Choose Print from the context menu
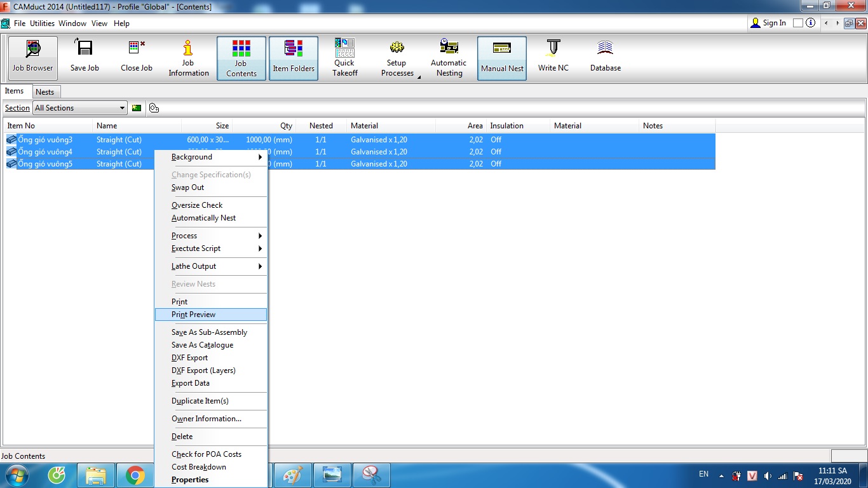 pos(211,302)
